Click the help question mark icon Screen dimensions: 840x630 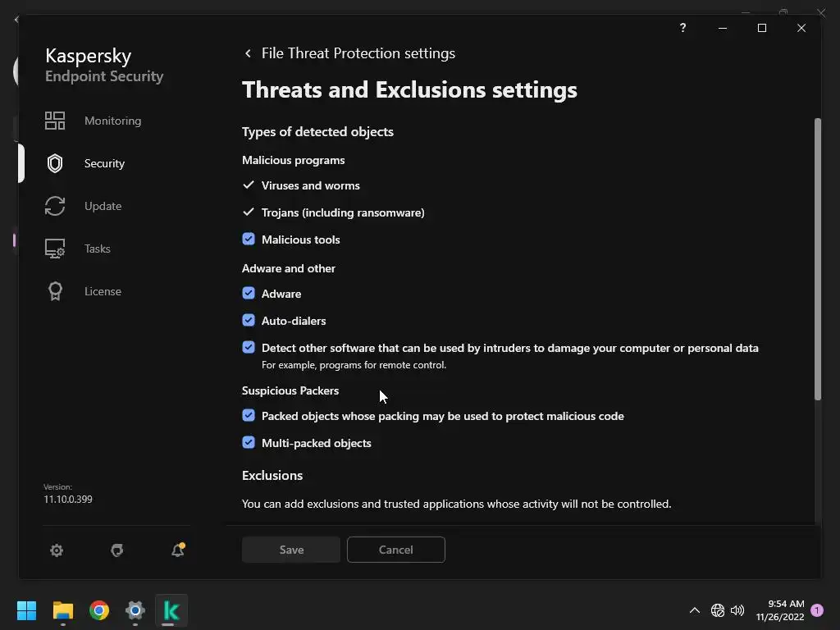click(682, 28)
